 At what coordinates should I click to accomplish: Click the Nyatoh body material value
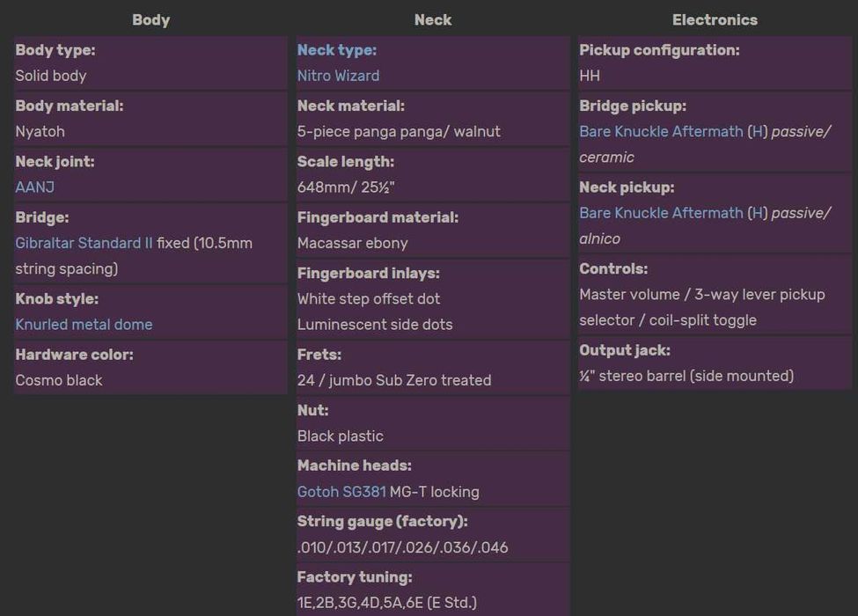click(40, 132)
